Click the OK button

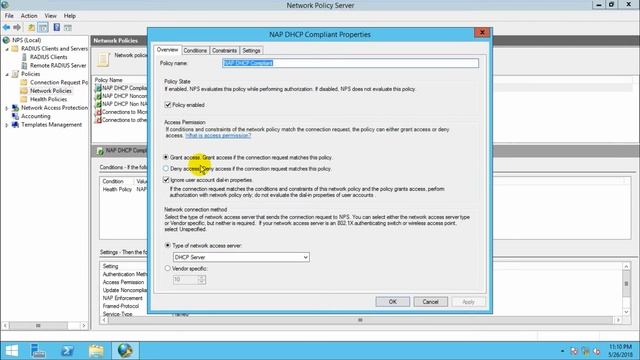[393, 302]
